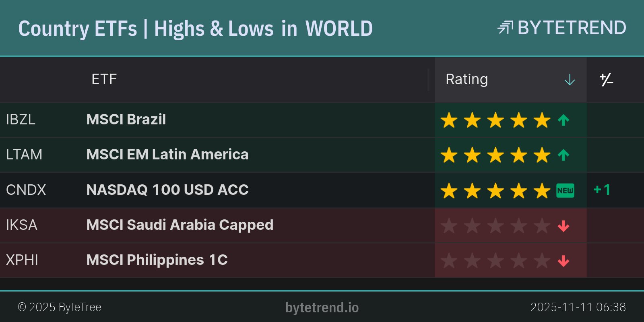Click the first gold star of MSCI Brazil
This screenshot has width=644, height=322.
pyautogui.click(x=449, y=120)
